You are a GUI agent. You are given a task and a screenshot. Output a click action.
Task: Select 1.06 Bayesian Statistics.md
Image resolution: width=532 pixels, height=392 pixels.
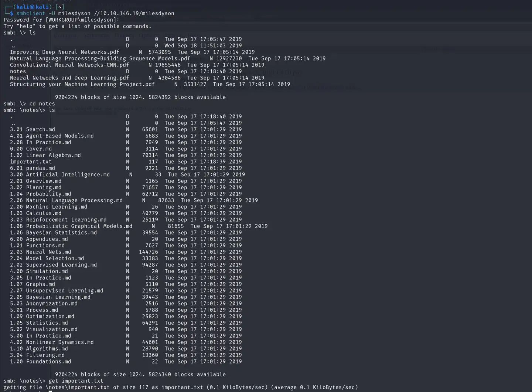54,233
